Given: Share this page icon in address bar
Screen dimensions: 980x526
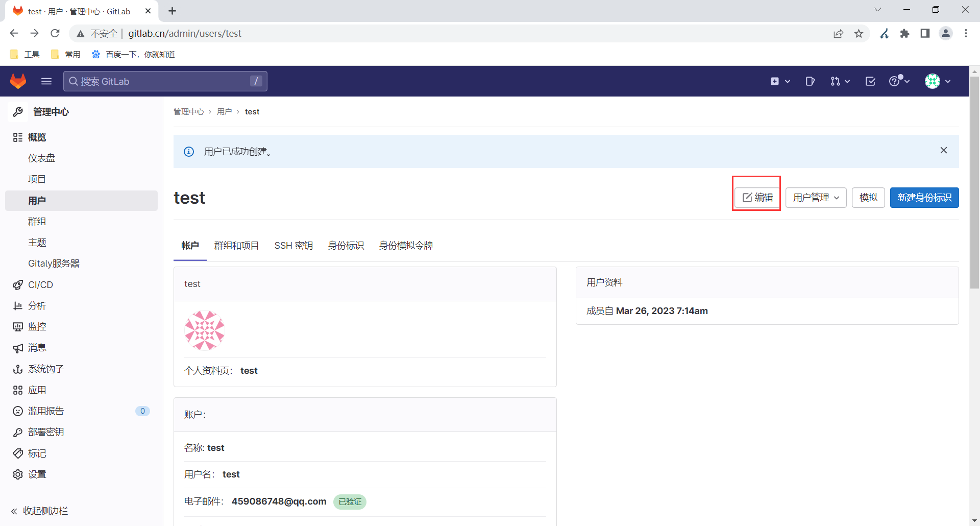Looking at the screenshot, I should (838, 34).
